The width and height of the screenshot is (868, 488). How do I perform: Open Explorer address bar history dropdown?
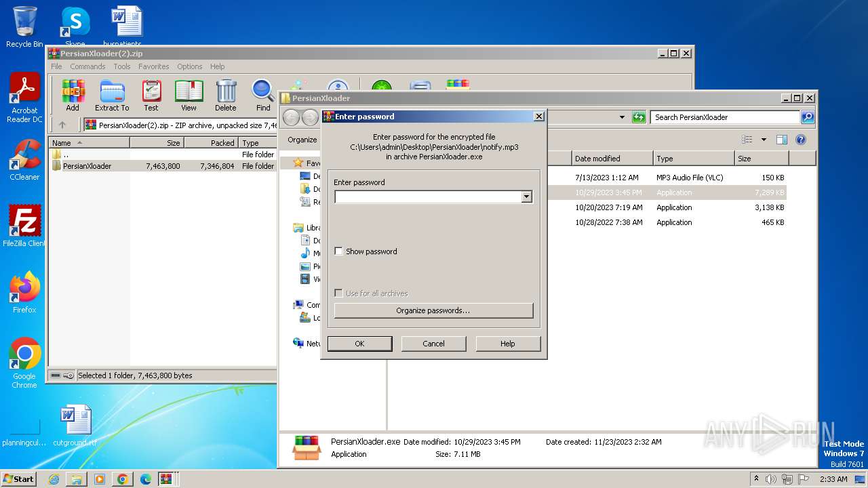click(622, 117)
